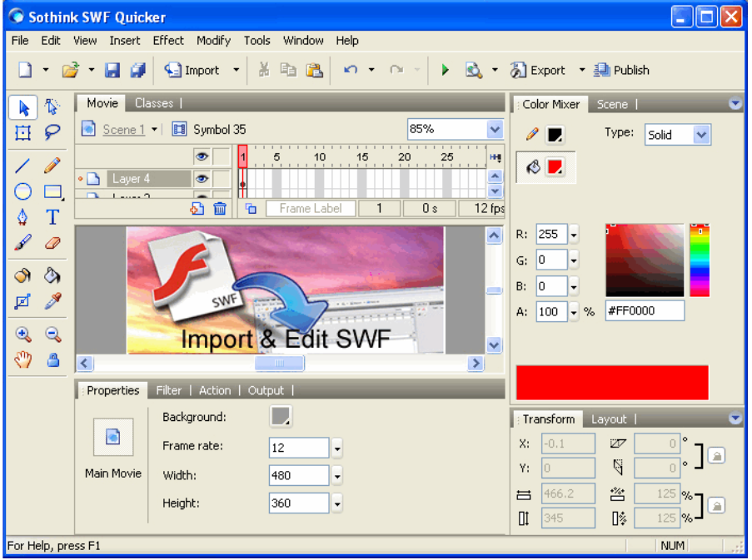The image size is (752, 560).
Task: Select the Pen tool
Action: pyautogui.click(x=23, y=217)
